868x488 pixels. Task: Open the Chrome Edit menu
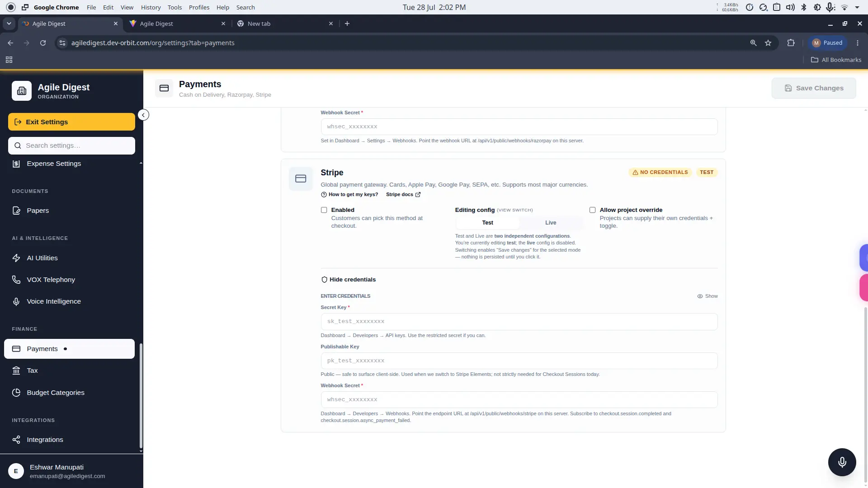coord(108,7)
